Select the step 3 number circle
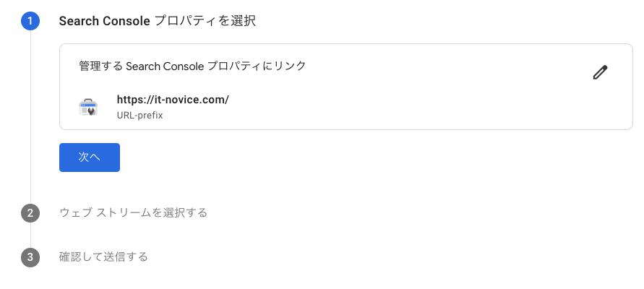Viewport: 644px width, 289px height. [30, 256]
